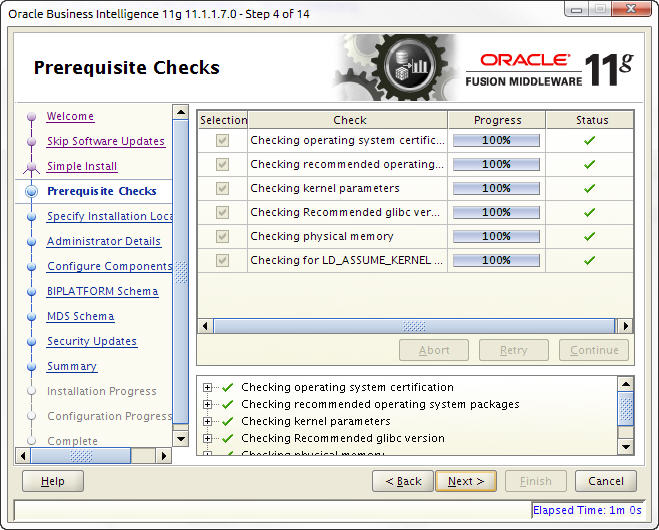
Task: Toggle checkbox for physical memory check
Action: [x=222, y=236]
